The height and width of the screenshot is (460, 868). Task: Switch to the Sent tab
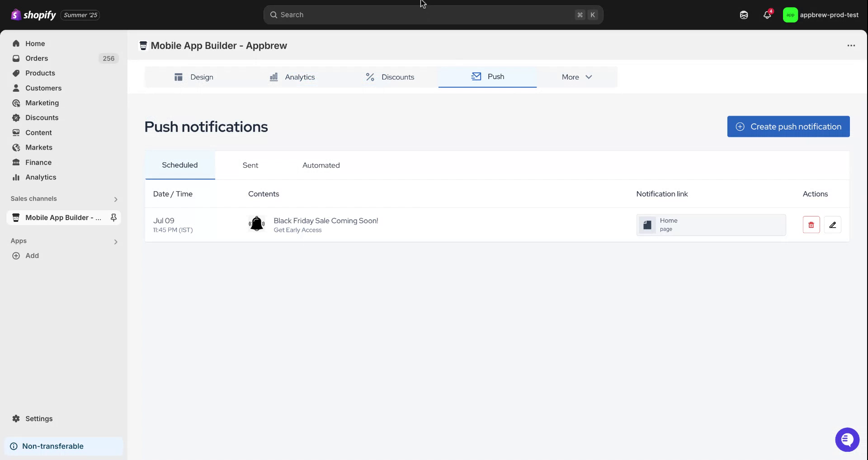click(x=250, y=165)
